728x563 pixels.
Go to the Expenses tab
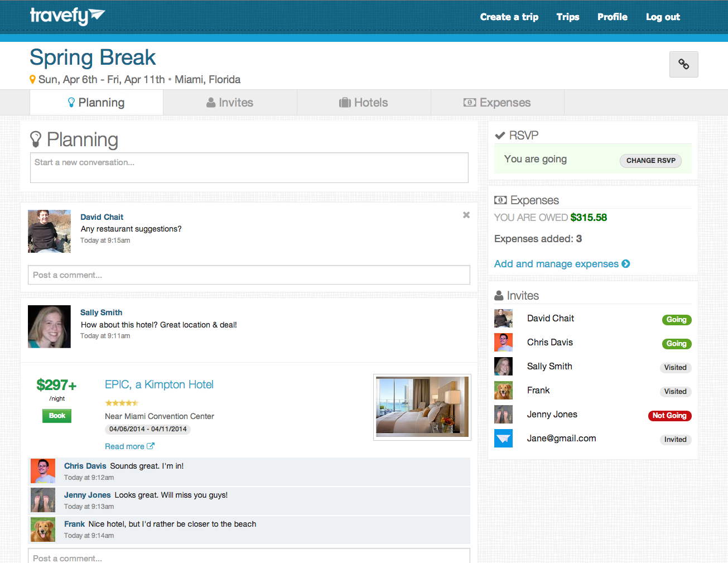pyautogui.click(x=497, y=103)
